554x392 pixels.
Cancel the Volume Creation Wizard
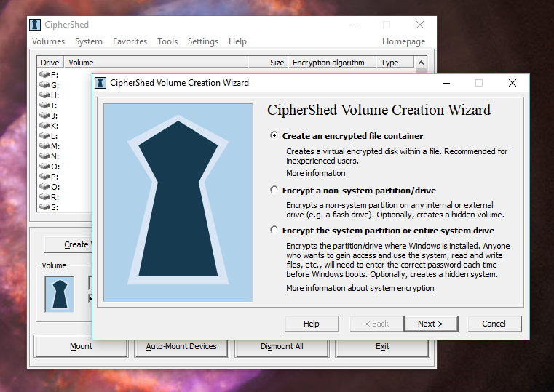click(494, 324)
